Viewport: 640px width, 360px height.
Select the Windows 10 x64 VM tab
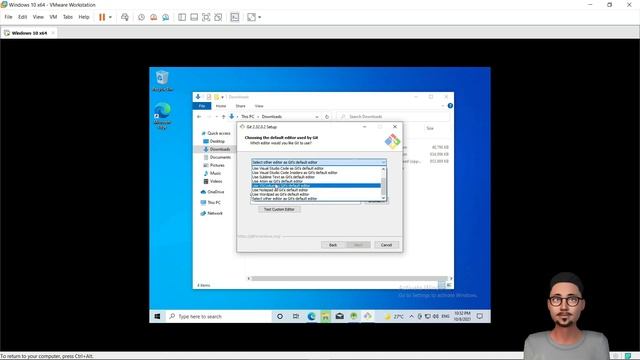click(29, 33)
